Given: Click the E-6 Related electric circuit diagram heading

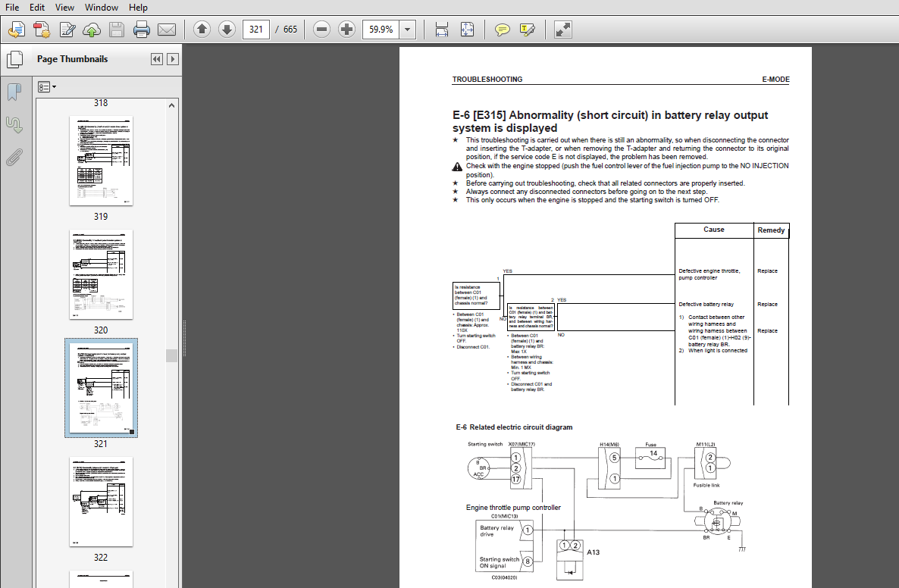Looking at the screenshot, I should click(514, 427).
